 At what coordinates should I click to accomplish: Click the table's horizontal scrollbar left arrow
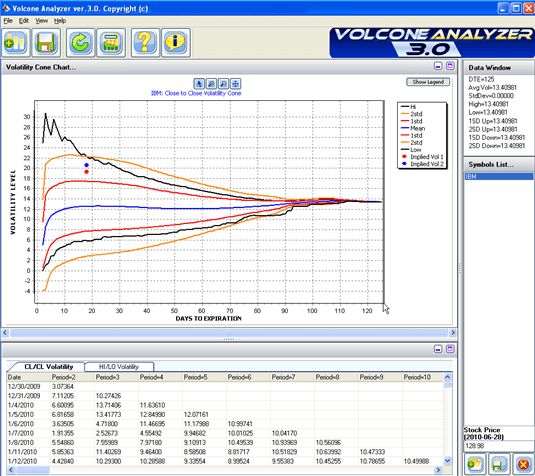tap(11, 470)
